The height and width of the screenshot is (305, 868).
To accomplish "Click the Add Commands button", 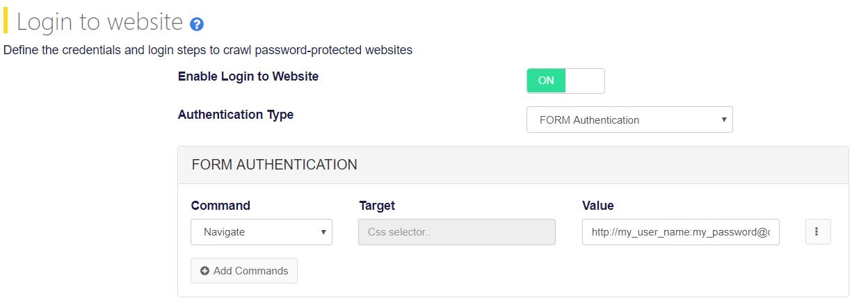I will 244,271.
